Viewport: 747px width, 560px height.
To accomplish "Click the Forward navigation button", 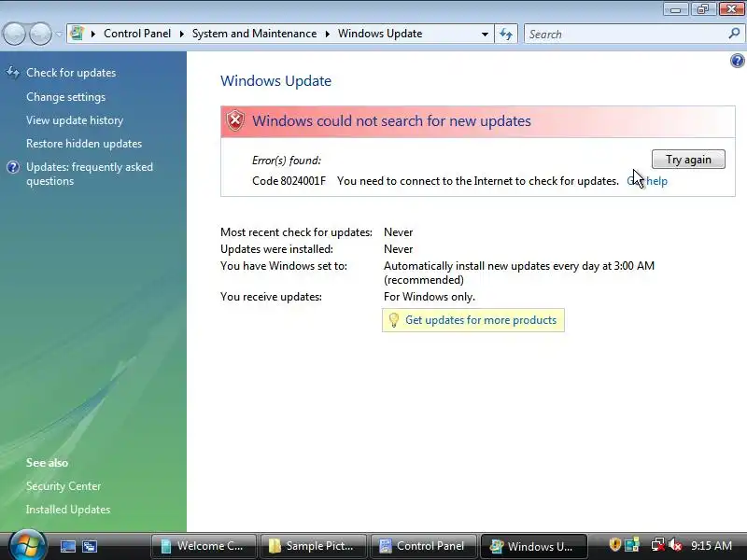I will [40, 34].
